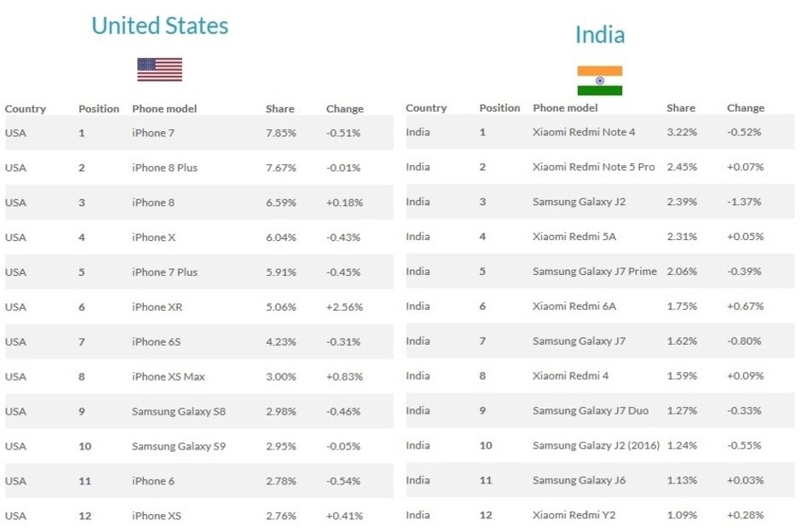Click the India heading
This screenshot has width=800, height=532.
pyautogui.click(x=599, y=35)
